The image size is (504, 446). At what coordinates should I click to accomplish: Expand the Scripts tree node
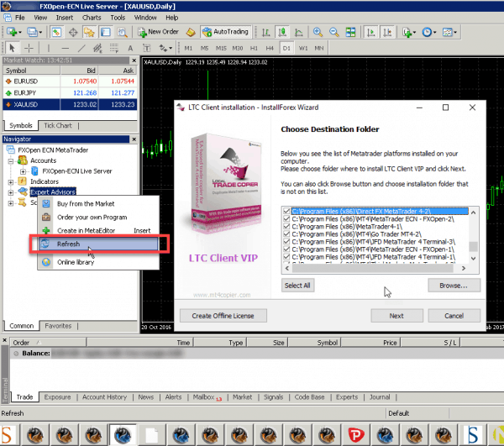11,203
